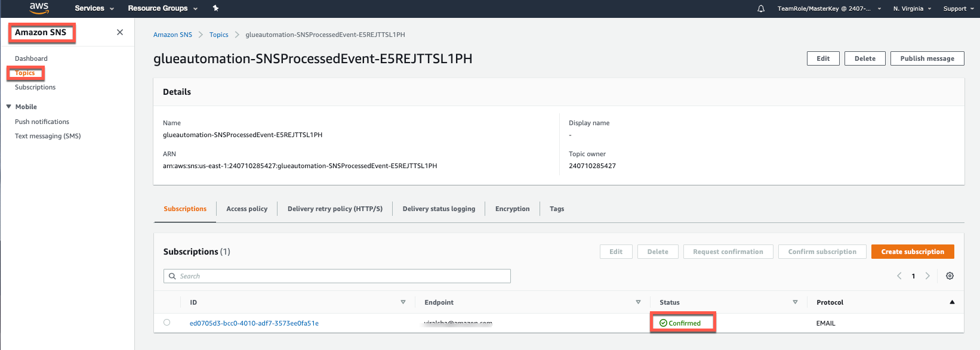
Task: Click the ID column header
Action: (193, 302)
